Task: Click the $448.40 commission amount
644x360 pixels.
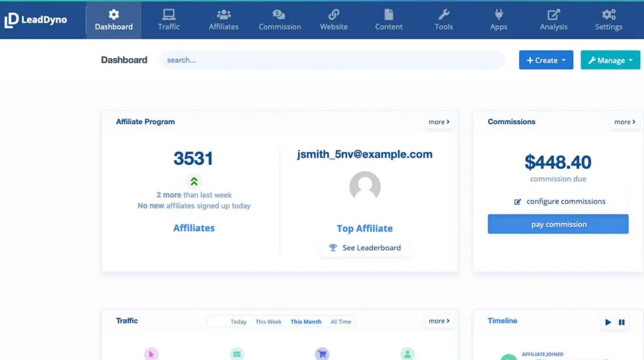Action: 558,162
